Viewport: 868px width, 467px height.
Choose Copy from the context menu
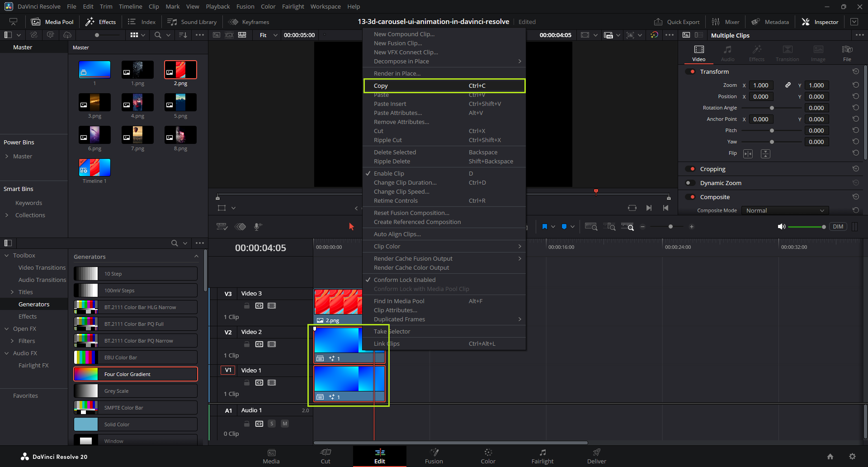[x=381, y=86]
